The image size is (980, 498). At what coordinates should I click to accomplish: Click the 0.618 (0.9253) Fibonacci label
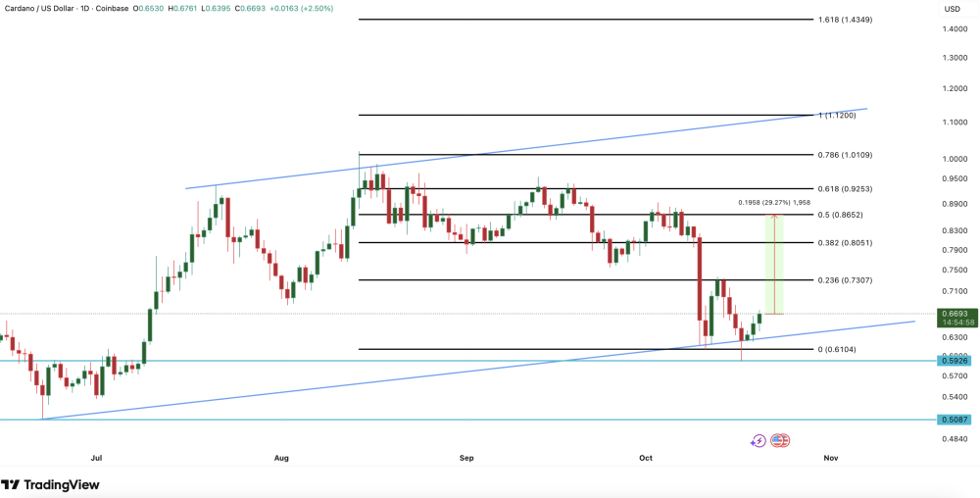(845, 188)
